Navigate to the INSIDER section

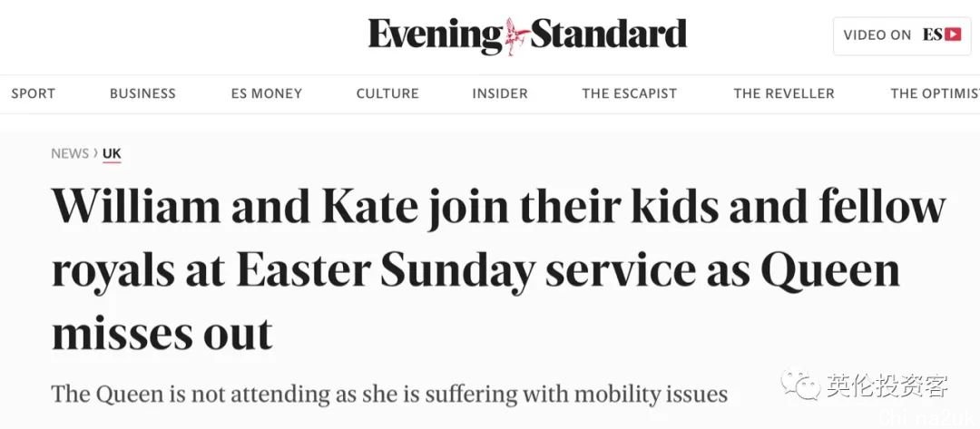click(500, 93)
